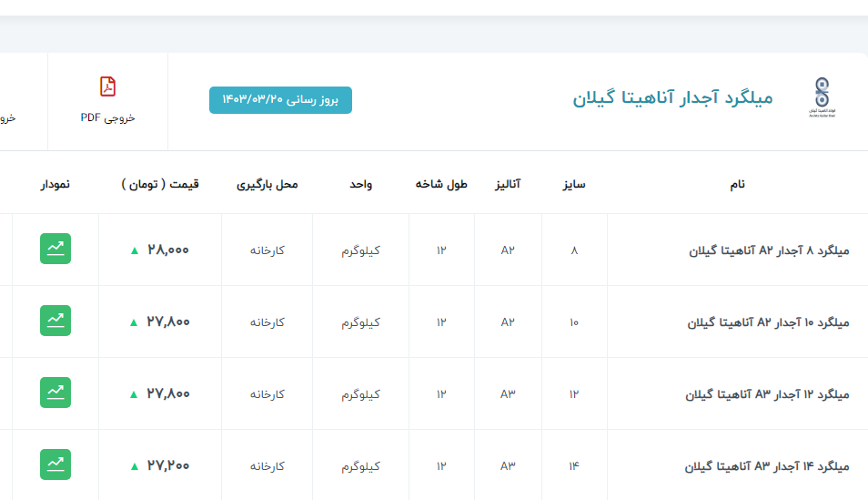The image size is (868, 500).
Task: View chart for size 14 A3 rebar
Action: 56,464
